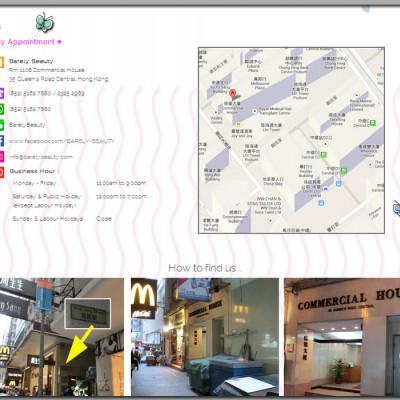
Task: Click the green LINE chat icon
Action: 1,125
